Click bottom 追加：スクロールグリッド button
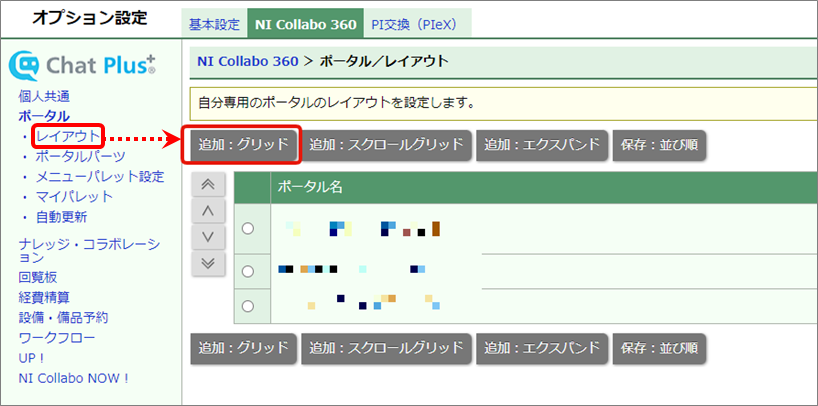Image resolution: width=818 pixels, height=406 pixels. 387,348
